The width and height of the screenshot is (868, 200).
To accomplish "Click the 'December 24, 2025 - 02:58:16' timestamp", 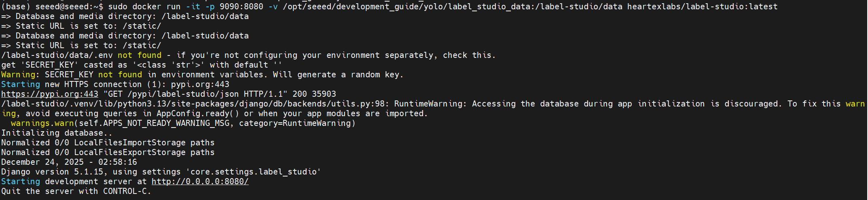I will [x=69, y=162].
